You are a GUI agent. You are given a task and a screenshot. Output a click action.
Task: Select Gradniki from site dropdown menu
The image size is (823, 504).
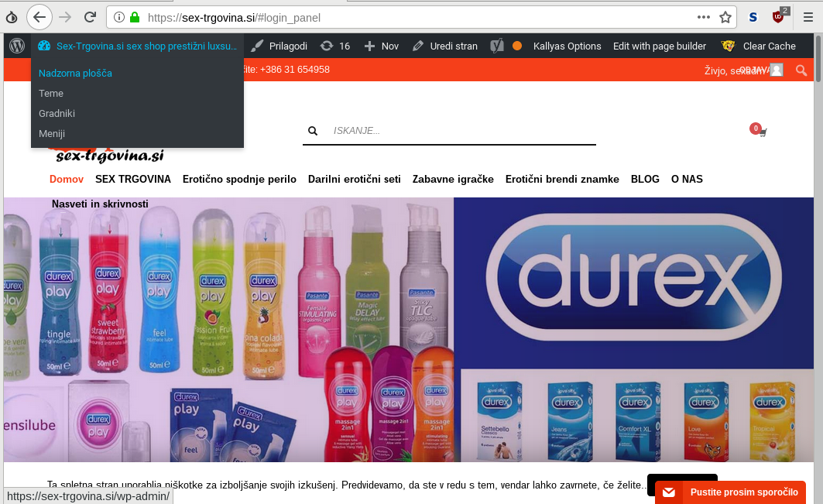[57, 113]
